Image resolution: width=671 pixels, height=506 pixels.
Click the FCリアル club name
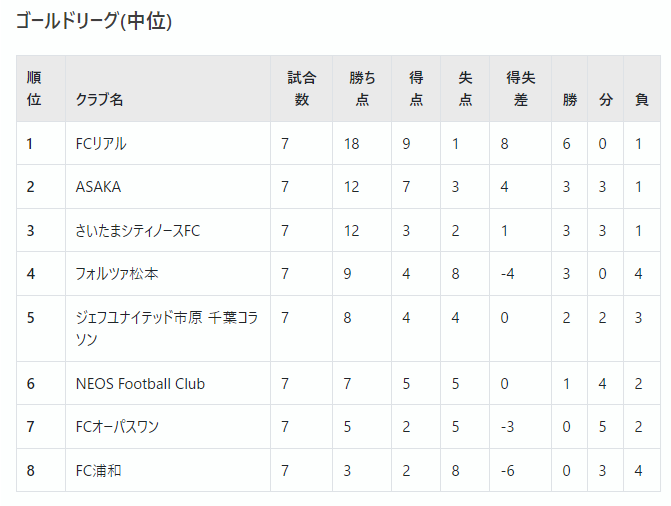(101, 143)
